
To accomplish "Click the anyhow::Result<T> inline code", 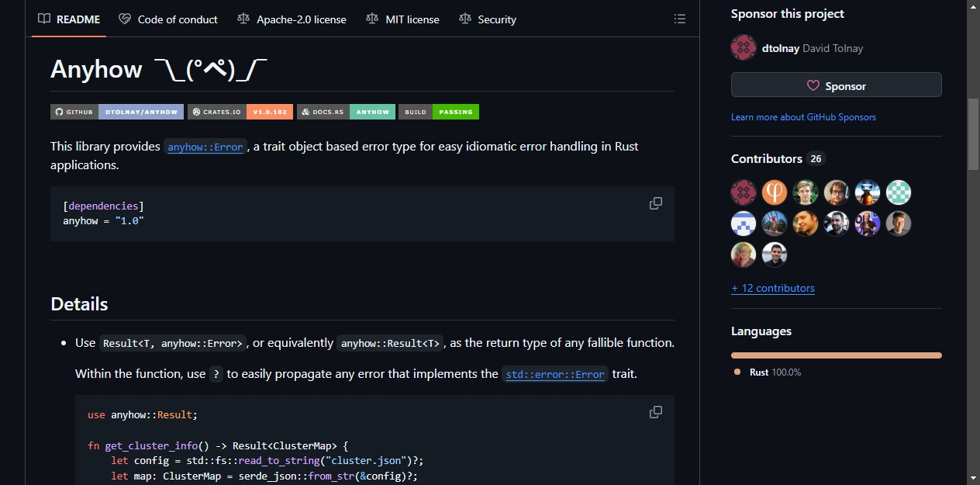I will (391, 343).
